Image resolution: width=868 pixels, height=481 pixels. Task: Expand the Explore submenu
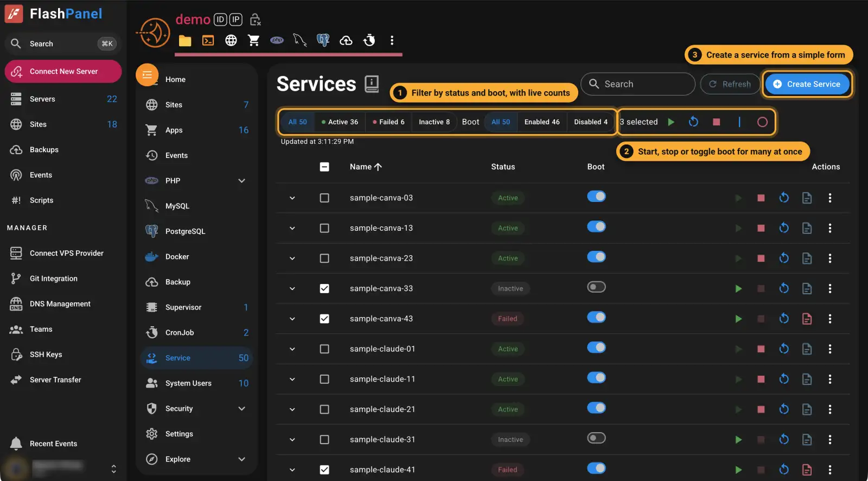(x=242, y=459)
